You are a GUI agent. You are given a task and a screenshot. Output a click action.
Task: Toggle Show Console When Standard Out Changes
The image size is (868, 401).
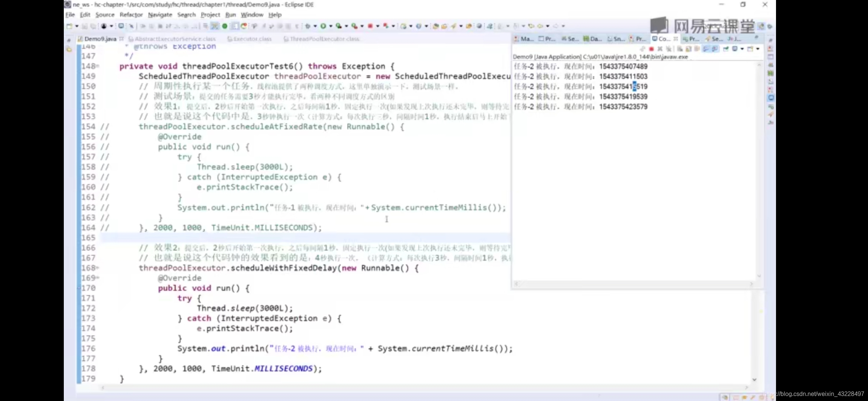706,49
